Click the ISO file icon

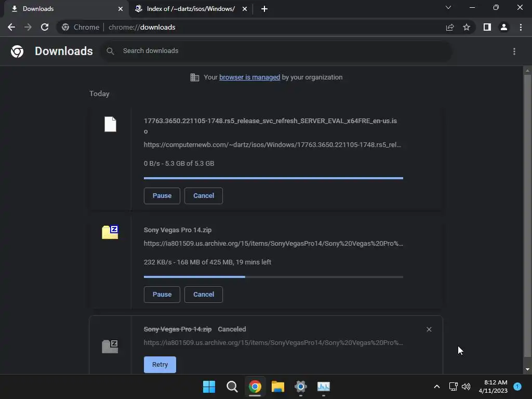[110, 124]
